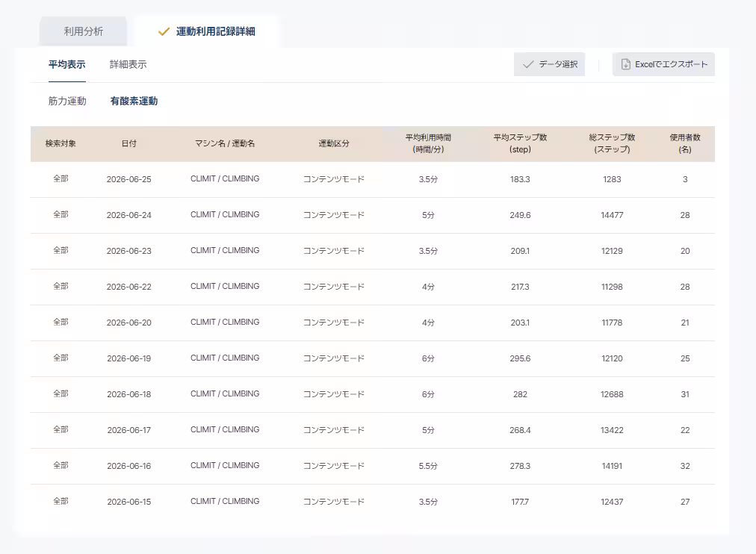Click the date cell 2026-06-22
The width and height of the screenshot is (756, 554).
click(128, 287)
